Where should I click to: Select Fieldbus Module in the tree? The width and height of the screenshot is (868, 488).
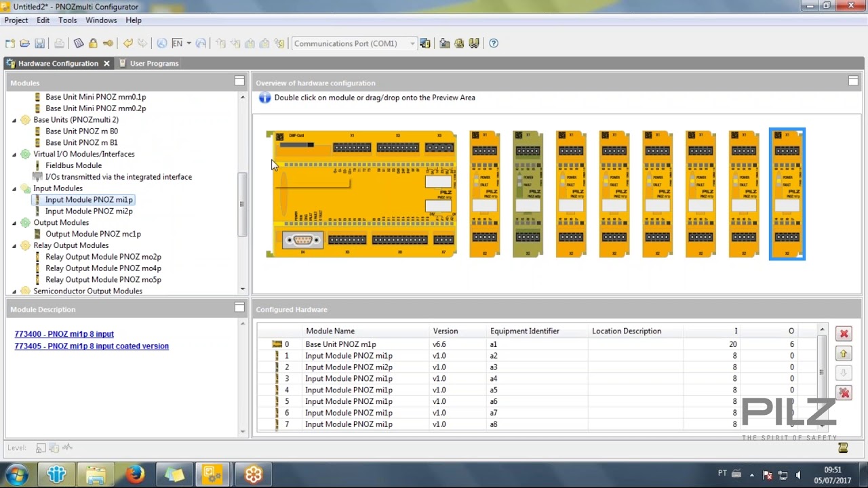(73, 165)
